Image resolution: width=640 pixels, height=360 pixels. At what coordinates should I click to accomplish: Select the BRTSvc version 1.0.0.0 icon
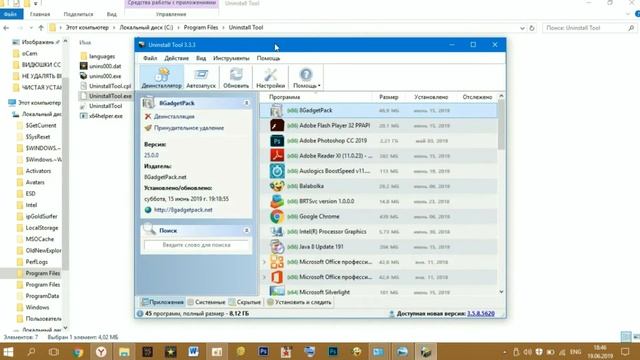coord(277,201)
